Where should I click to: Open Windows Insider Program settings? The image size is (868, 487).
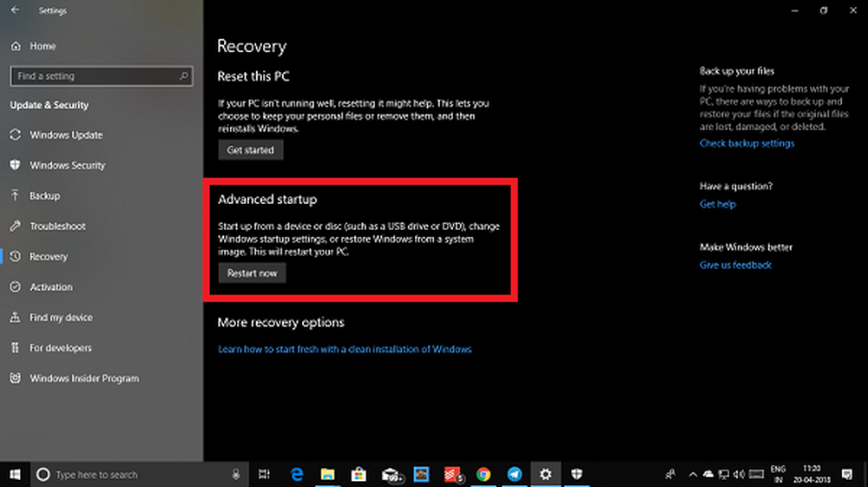(x=83, y=378)
